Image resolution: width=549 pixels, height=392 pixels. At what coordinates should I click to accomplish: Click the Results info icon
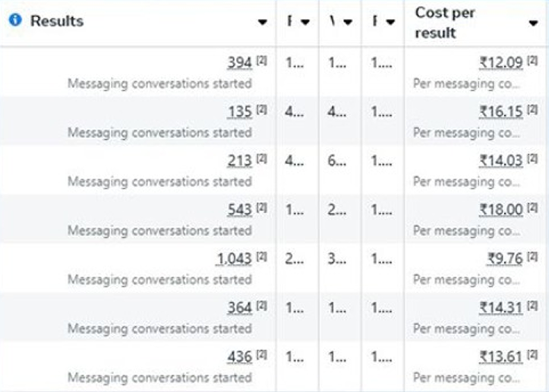(14, 20)
